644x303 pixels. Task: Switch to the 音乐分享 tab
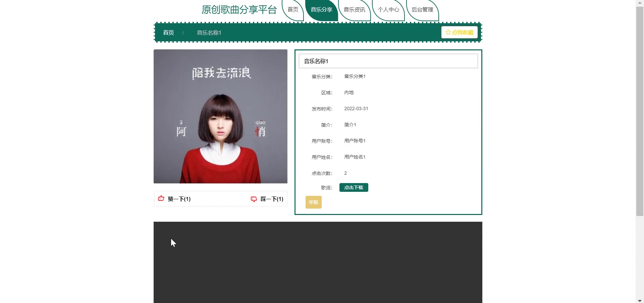[321, 10]
